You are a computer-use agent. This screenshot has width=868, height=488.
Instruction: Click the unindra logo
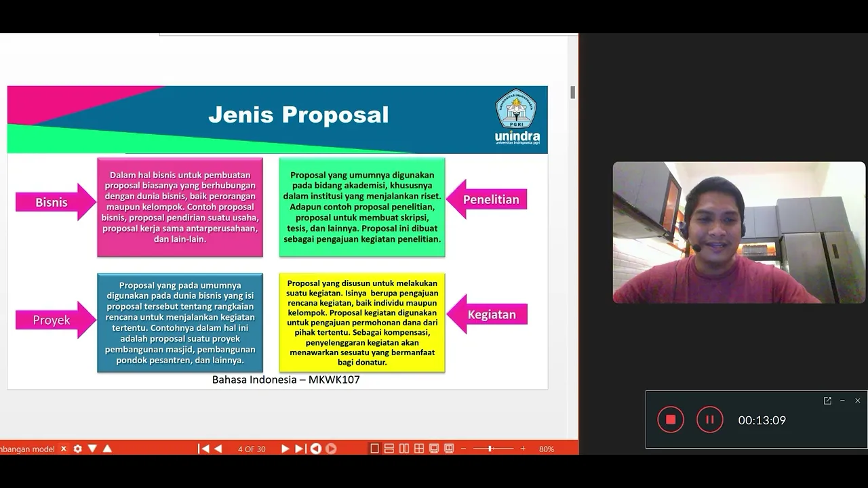tap(517, 118)
